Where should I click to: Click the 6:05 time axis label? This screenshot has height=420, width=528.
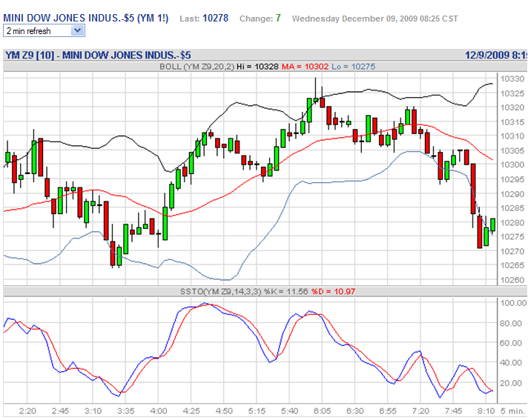click(323, 411)
